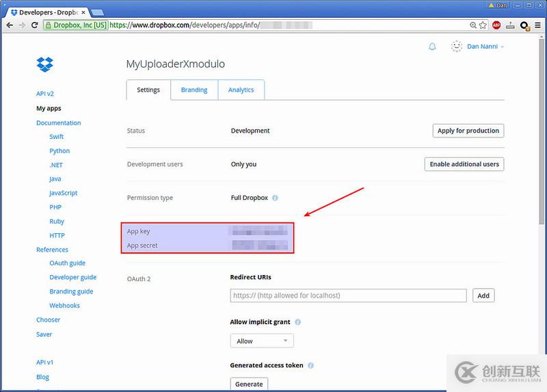Image resolution: width=547 pixels, height=392 pixels.
Task: Click the black circular extension icon
Action: pos(524,25)
